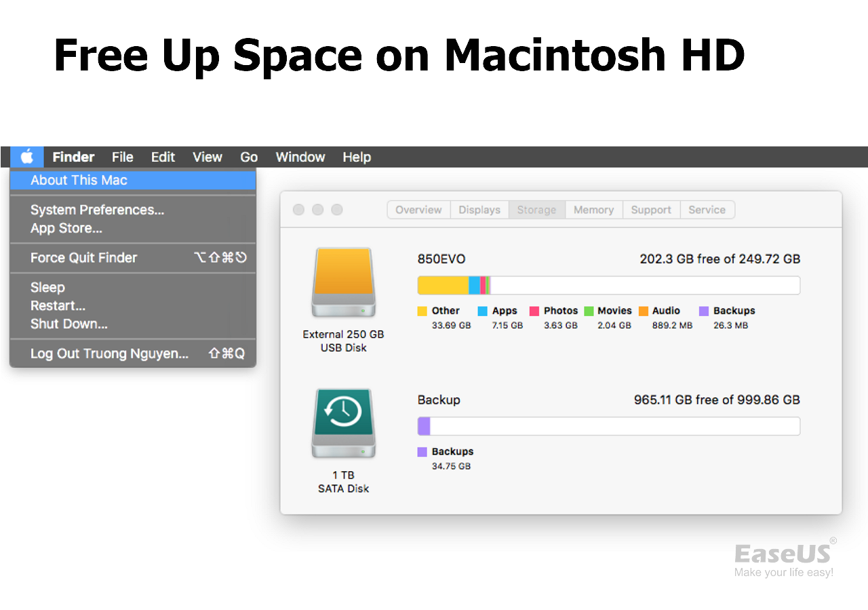Open the Help menu

pos(357,157)
